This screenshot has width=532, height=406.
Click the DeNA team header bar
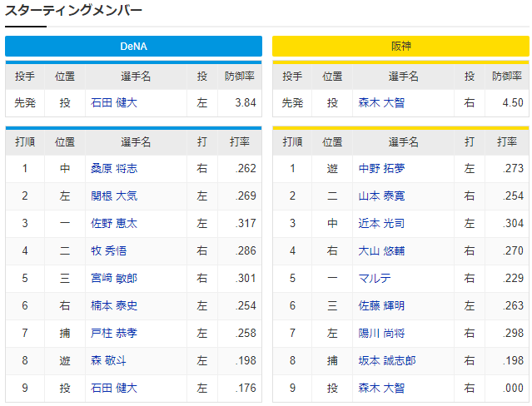(x=133, y=46)
